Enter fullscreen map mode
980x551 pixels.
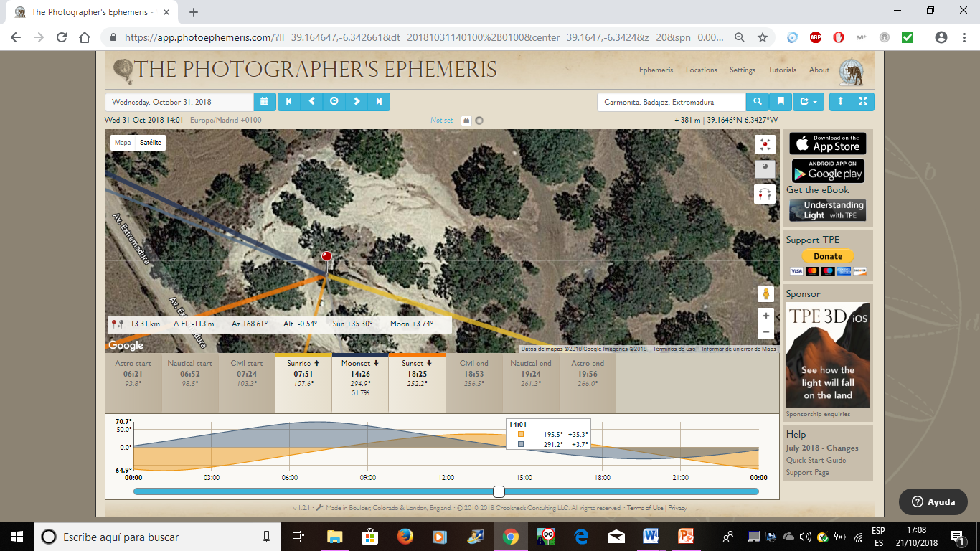tap(863, 102)
